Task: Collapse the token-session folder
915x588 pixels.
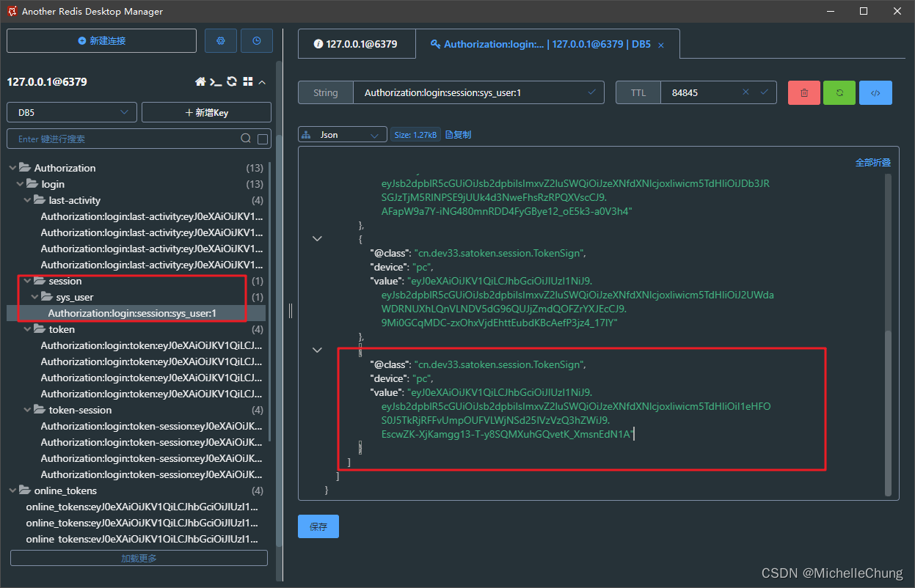Action: click(27, 410)
